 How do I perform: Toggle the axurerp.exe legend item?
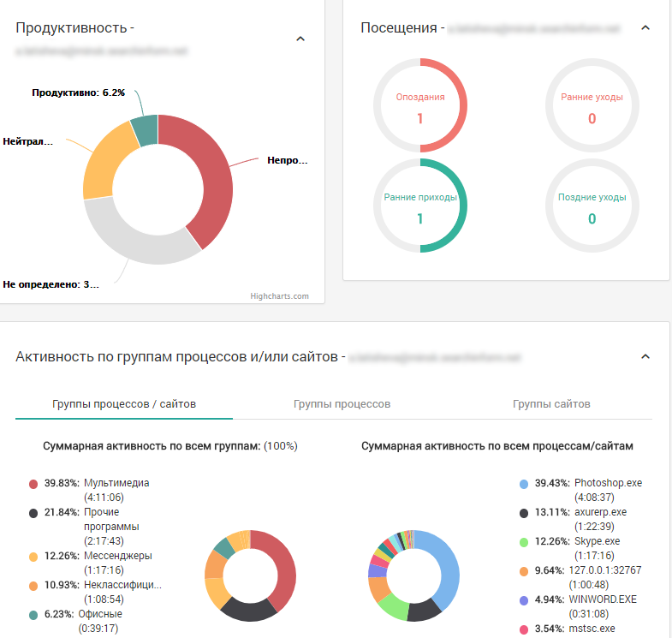tap(573, 519)
